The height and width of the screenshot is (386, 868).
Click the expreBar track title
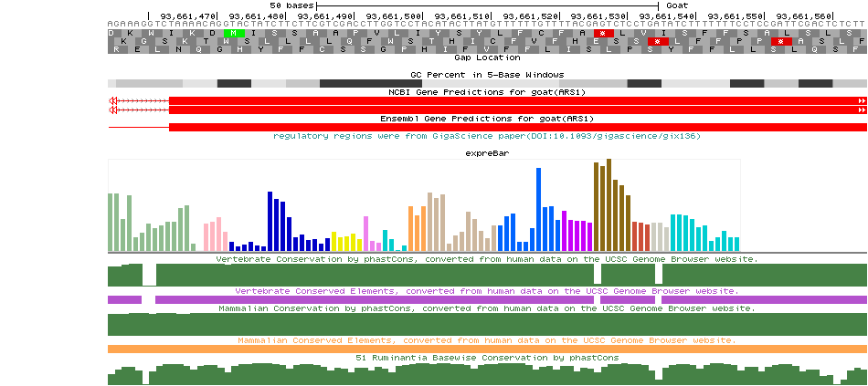coord(487,153)
